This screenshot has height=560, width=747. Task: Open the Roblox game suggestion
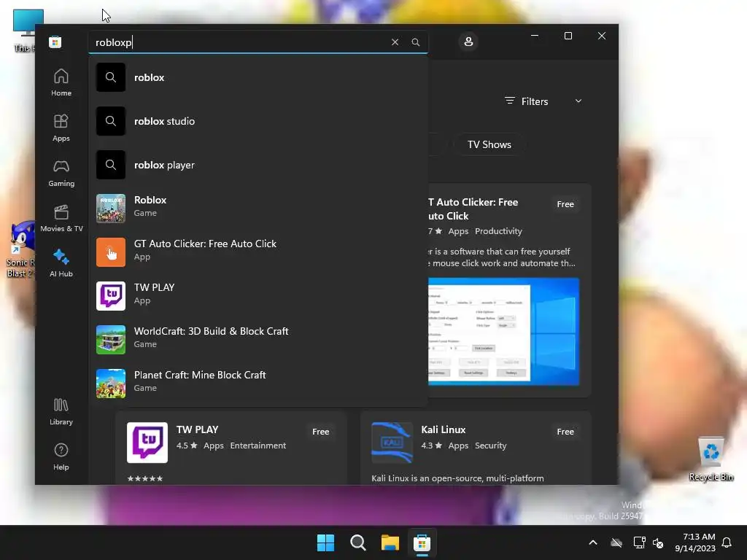point(258,208)
